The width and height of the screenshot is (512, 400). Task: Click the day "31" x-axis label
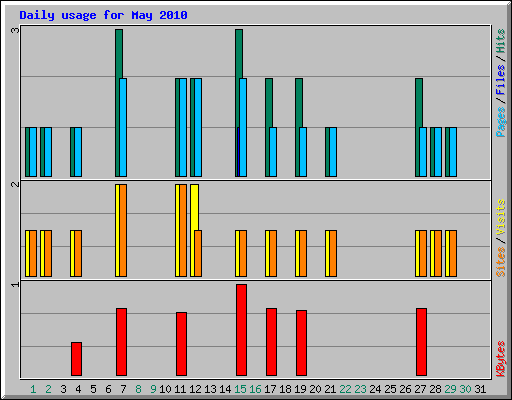click(x=480, y=389)
